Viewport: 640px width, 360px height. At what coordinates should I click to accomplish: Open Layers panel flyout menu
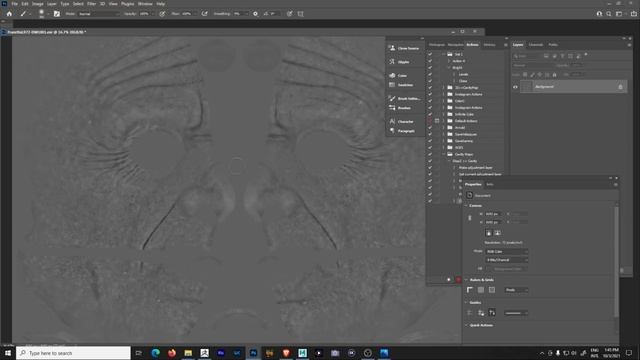[629, 45]
